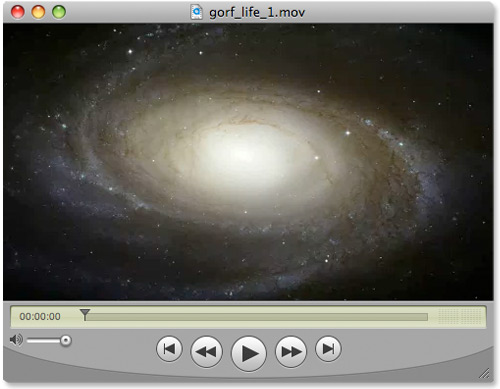Skip to the end of the movie

tap(328, 349)
